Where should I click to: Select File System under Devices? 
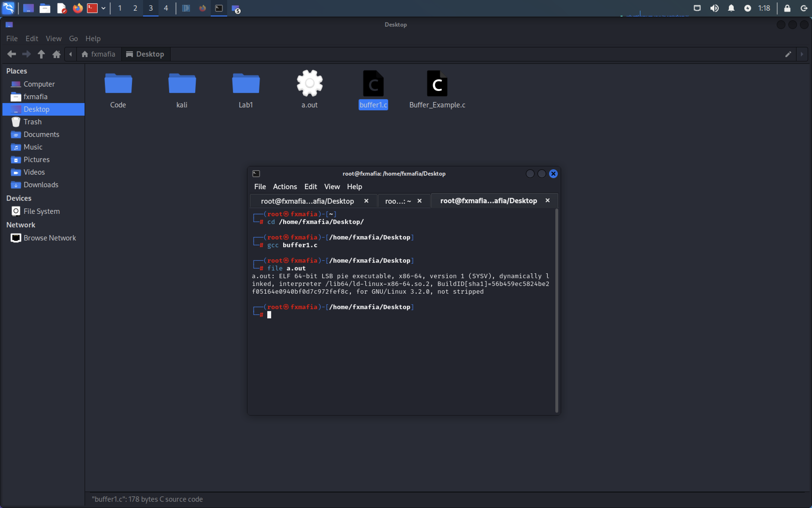[43, 211]
